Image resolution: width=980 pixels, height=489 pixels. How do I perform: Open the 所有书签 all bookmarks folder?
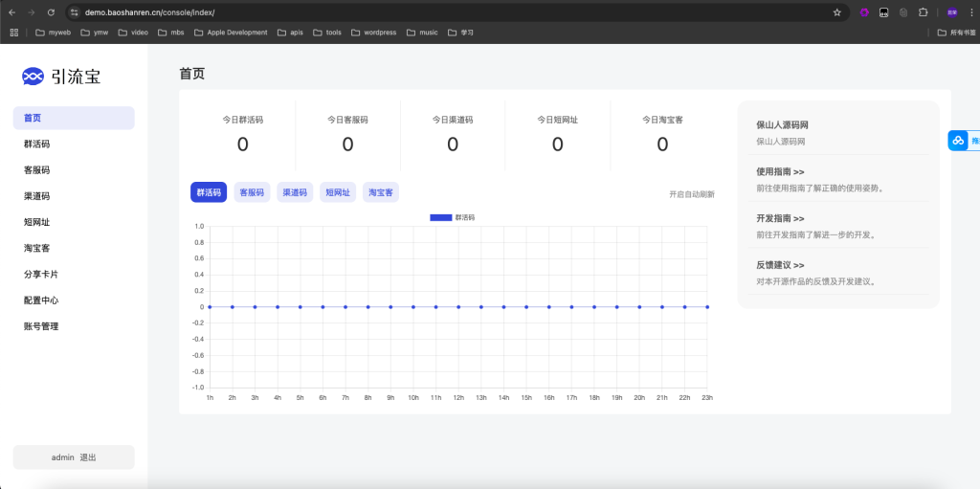[x=956, y=33]
